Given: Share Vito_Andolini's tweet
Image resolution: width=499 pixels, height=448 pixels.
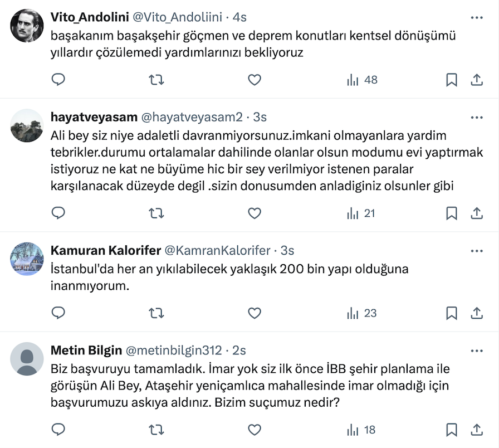Looking at the screenshot, I should pos(477,80).
